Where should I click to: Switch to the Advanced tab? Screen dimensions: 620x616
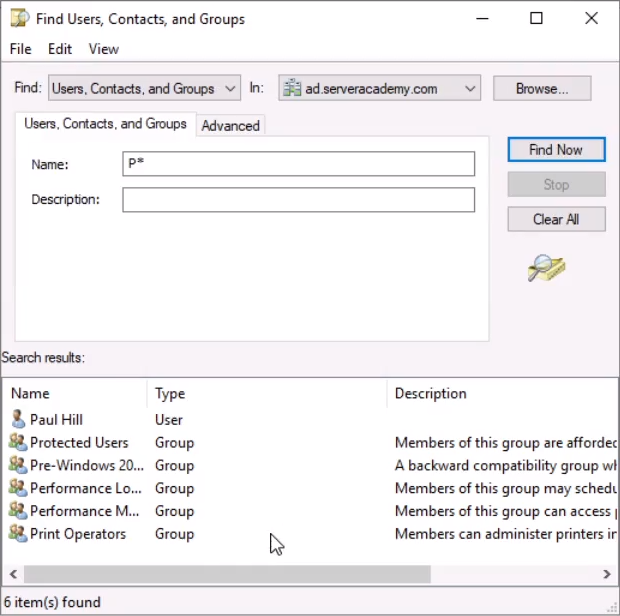[230, 126]
